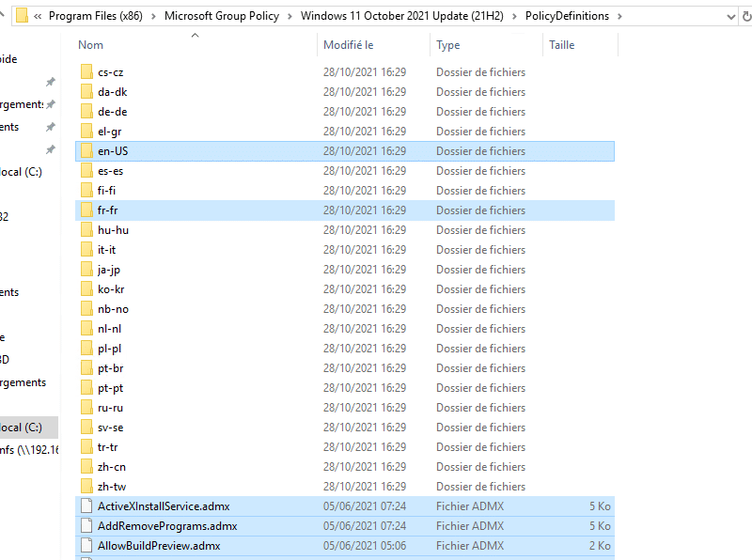Go to Windows 11 October 2021 Update breadcrumb

[x=401, y=16]
